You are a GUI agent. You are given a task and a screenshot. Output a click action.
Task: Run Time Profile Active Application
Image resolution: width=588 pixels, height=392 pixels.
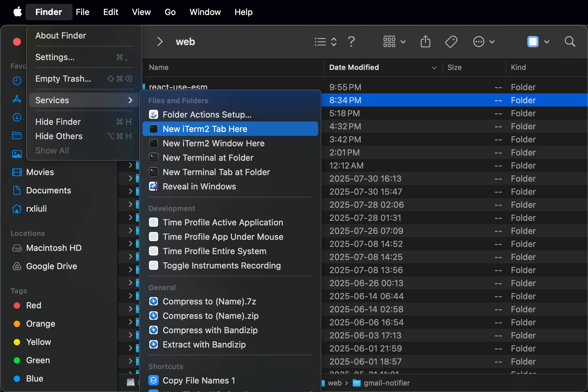click(230, 222)
